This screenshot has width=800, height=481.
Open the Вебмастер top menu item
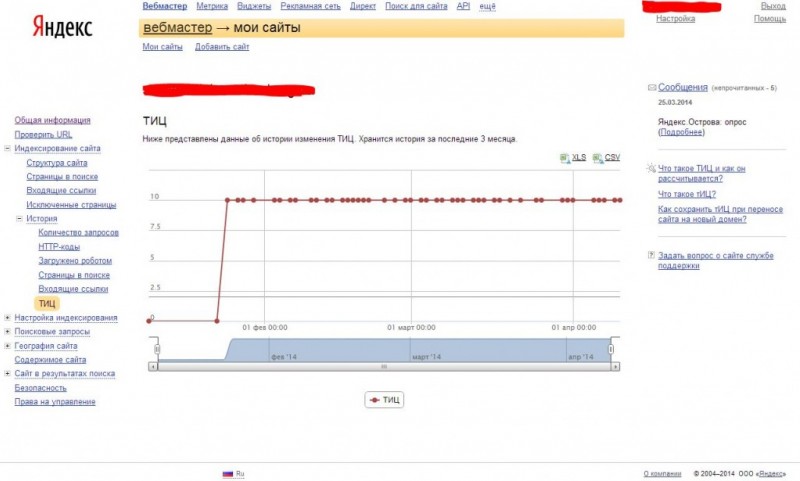pyautogui.click(x=164, y=6)
